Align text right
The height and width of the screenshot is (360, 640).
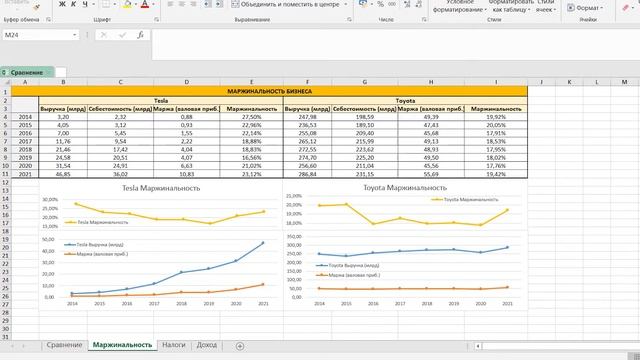click(193, 4)
